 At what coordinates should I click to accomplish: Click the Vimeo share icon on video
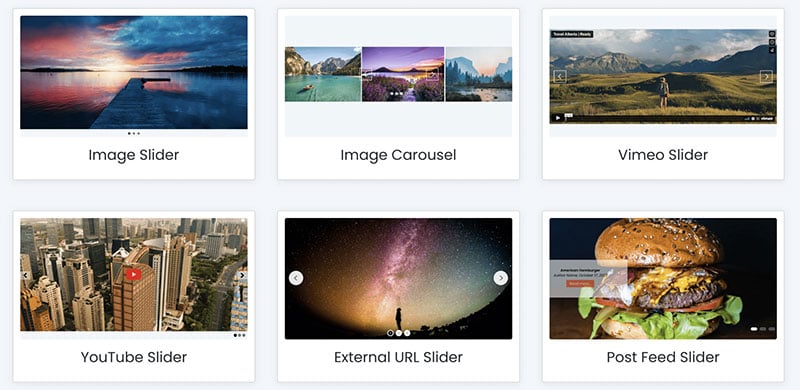coord(772,50)
